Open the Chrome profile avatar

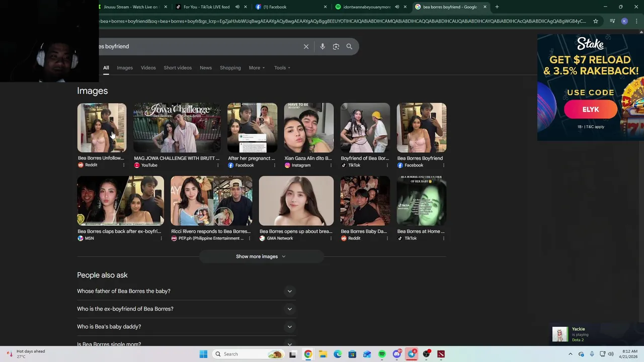(624, 21)
